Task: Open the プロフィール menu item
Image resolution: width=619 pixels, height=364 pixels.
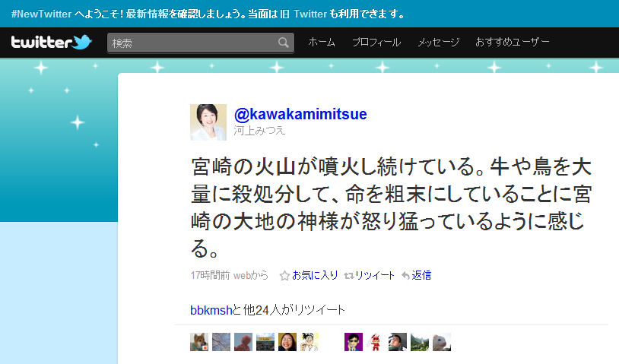Action: pos(376,43)
